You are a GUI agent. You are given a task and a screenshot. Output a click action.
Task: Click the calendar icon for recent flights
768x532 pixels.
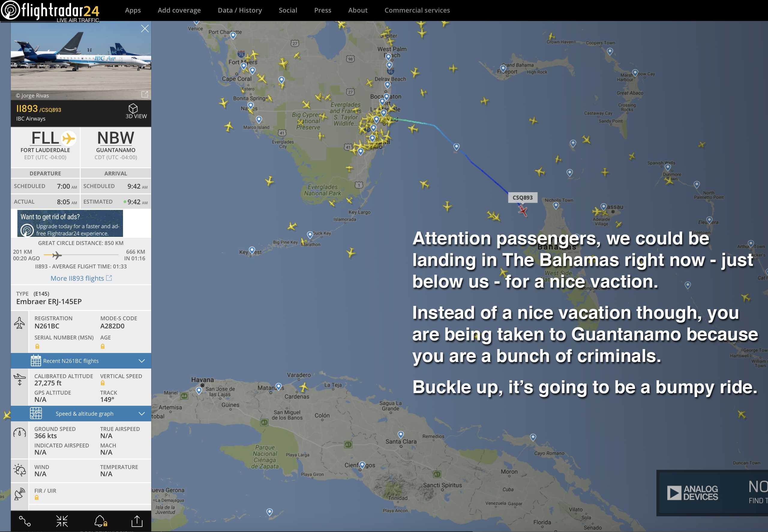[x=36, y=360]
